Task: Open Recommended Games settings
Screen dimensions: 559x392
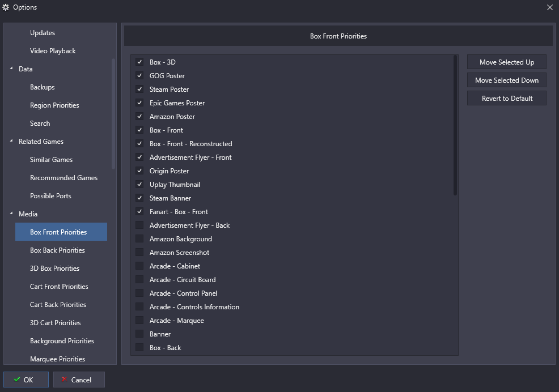Action: pos(64,178)
